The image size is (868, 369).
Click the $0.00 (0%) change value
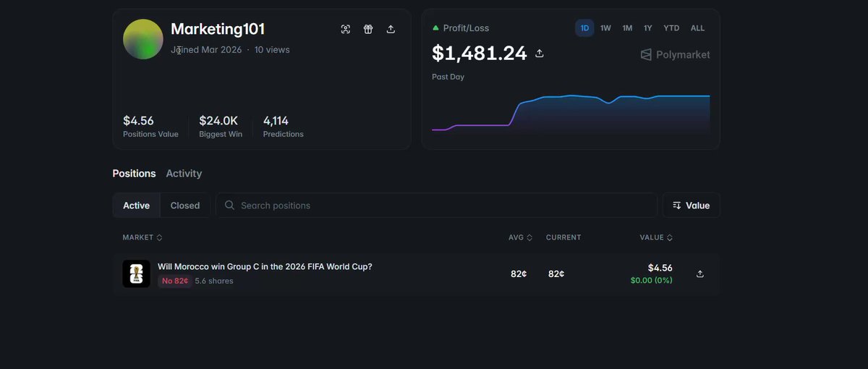(651, 280)
